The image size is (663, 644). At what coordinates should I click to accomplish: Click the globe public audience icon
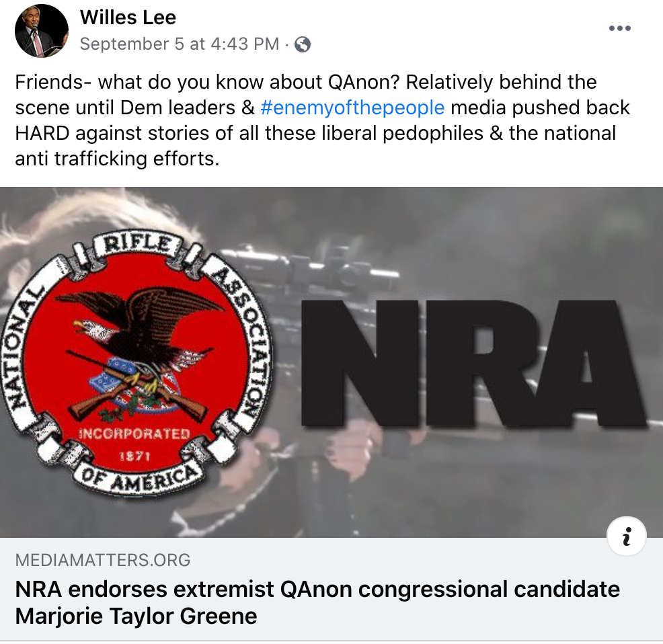coord(303,44)
